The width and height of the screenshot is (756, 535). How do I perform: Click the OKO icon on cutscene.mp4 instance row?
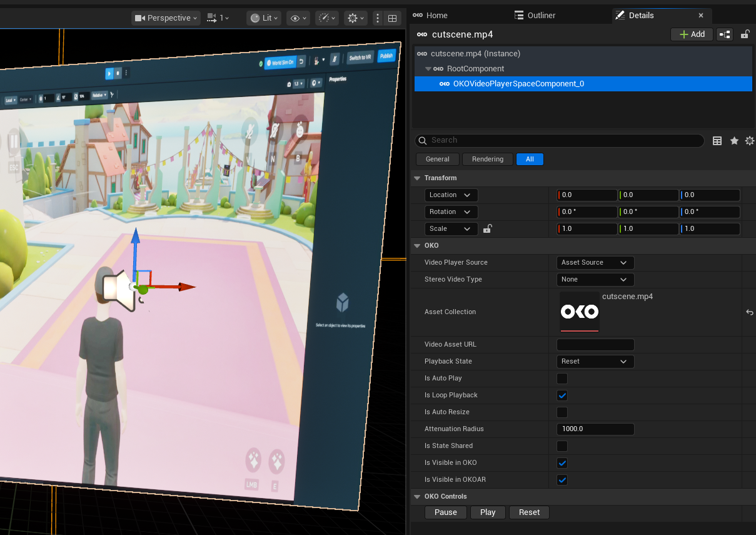(423, 54)
